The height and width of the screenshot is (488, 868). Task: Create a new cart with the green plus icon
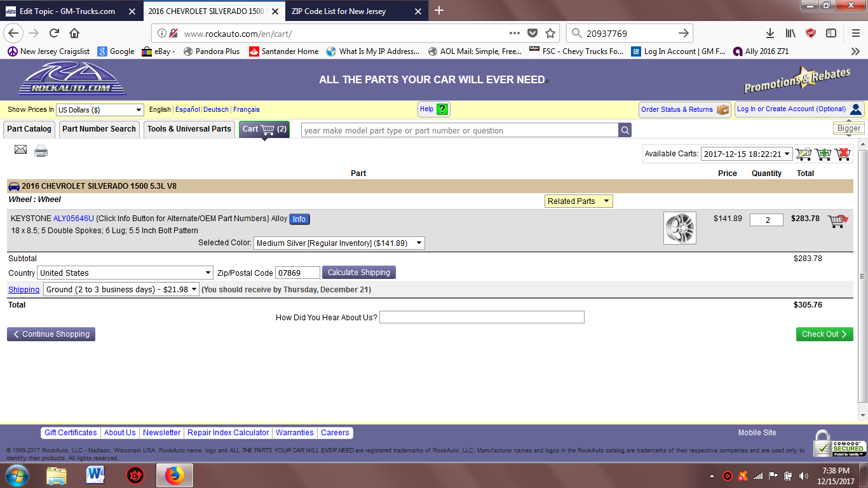(824, 154)
